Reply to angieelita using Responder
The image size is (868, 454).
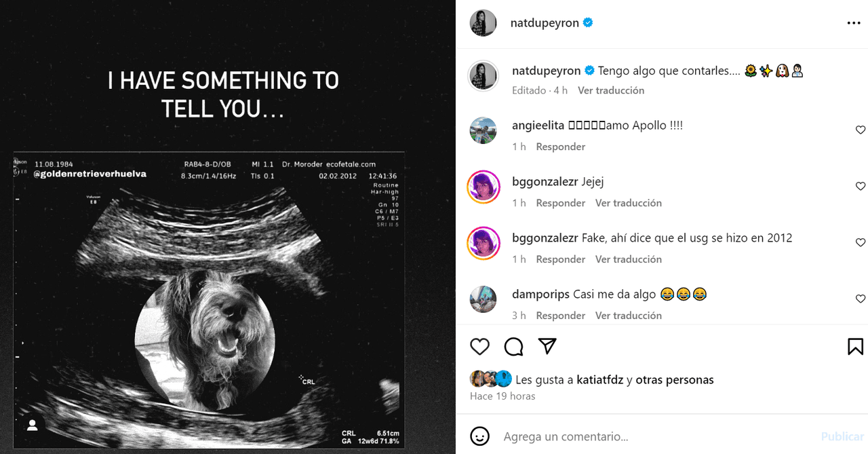[x=560, y=146]
